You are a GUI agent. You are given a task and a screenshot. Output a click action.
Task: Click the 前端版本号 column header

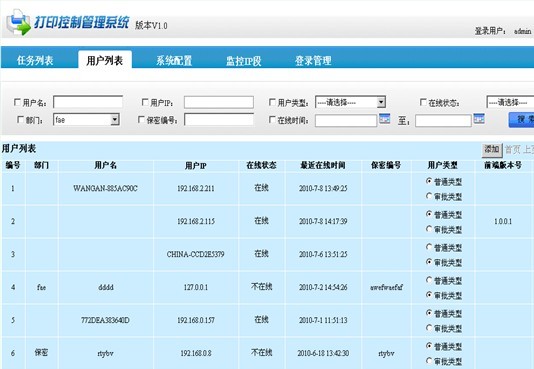tap(503, 165)
